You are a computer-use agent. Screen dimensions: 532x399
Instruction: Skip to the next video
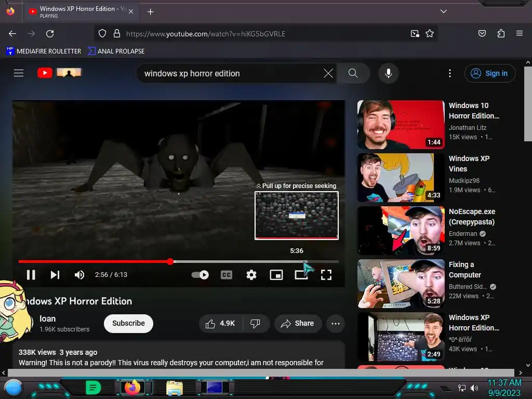point(55,275)
